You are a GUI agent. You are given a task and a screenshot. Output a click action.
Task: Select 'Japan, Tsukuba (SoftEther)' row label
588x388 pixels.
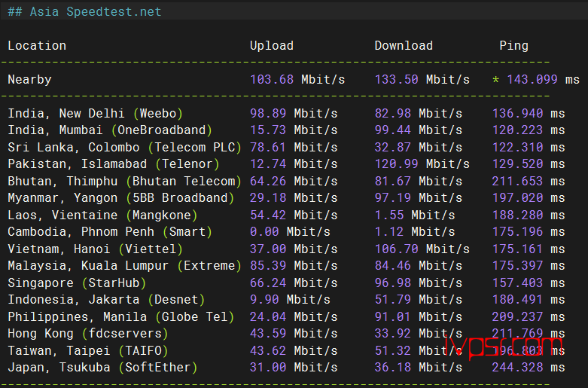[x=102, y=367]
